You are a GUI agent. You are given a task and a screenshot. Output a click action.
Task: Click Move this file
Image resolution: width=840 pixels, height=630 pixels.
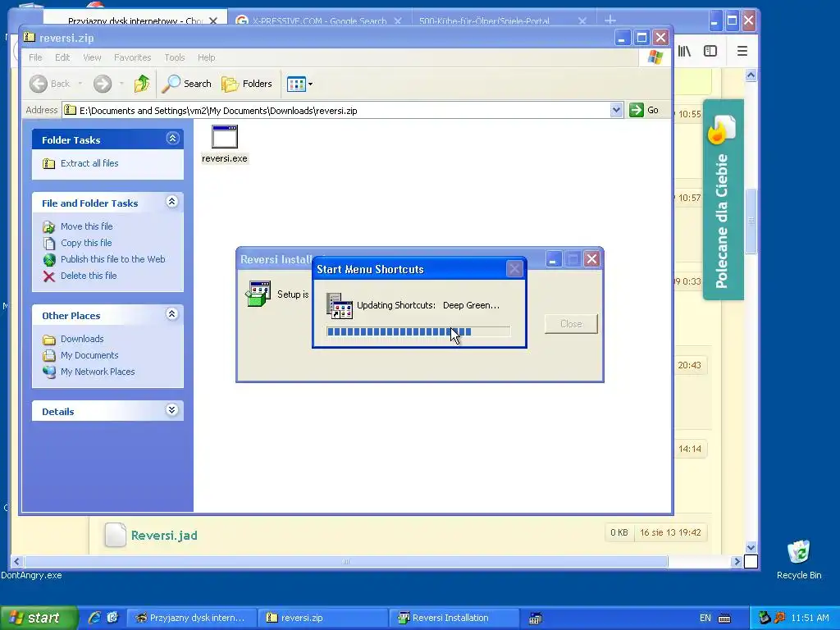click(x=86, y=226)
